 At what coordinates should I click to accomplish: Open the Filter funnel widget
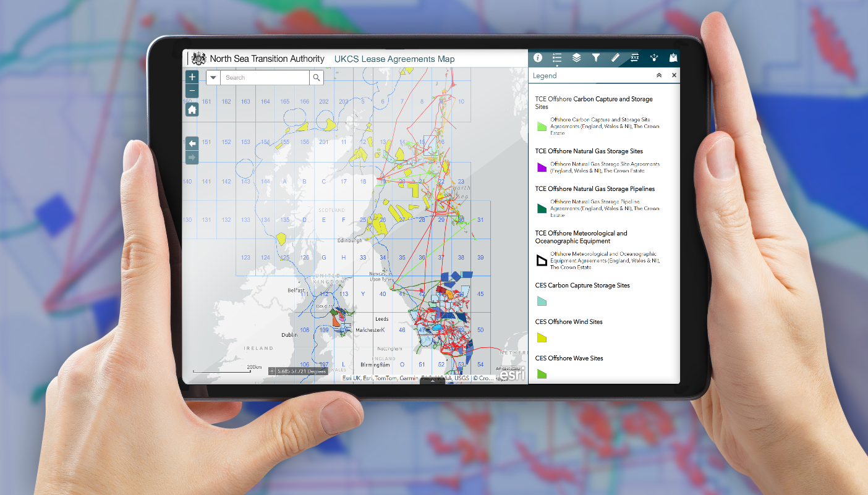click(596, 57)
